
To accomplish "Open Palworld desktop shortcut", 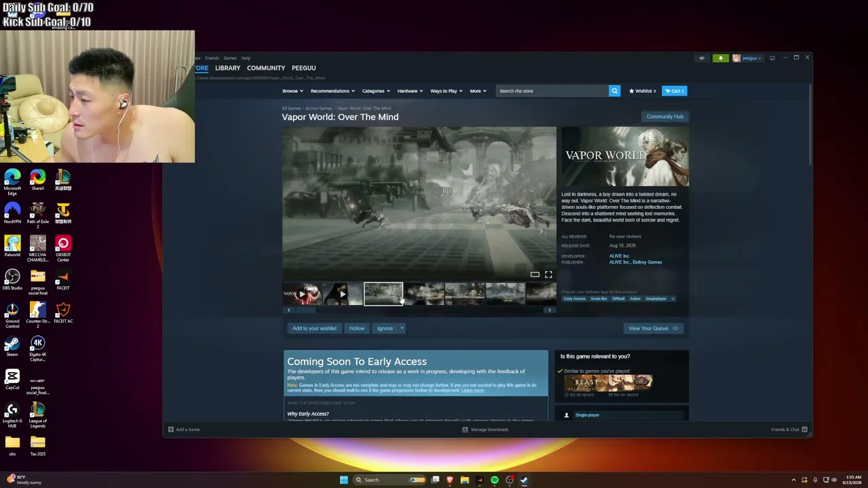I will (x=12, y=247).
